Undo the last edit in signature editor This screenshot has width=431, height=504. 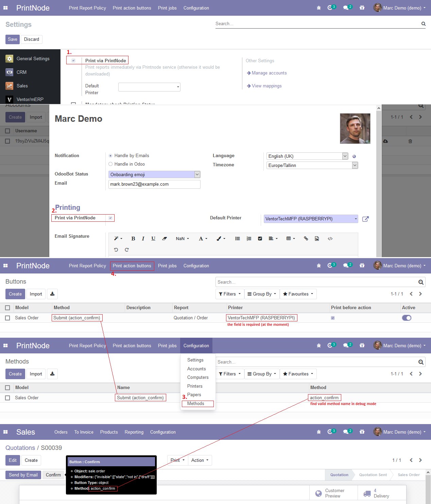tap(116, 250)
